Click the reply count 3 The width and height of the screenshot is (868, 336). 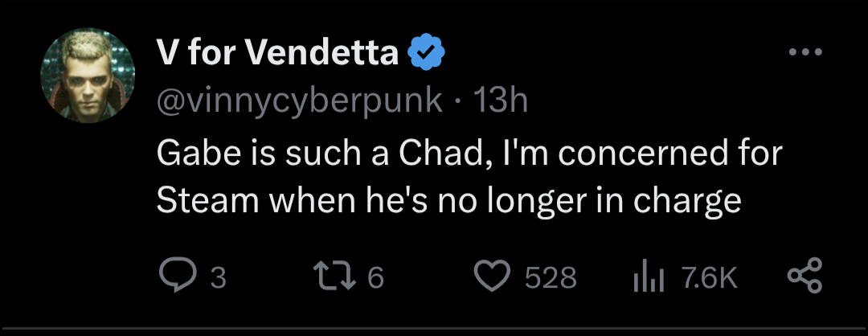pyautogui.click(x=217, y=277)
